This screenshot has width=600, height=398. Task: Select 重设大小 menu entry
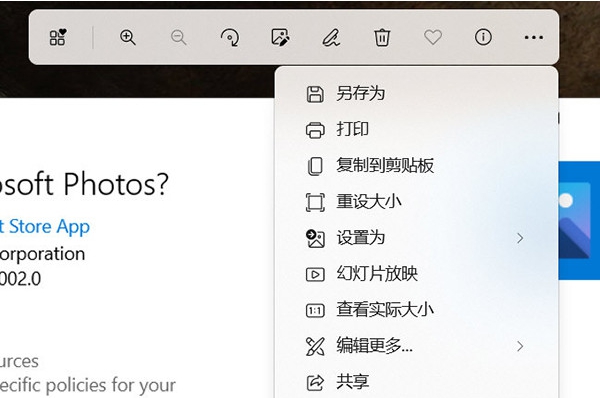click(416, 202)
